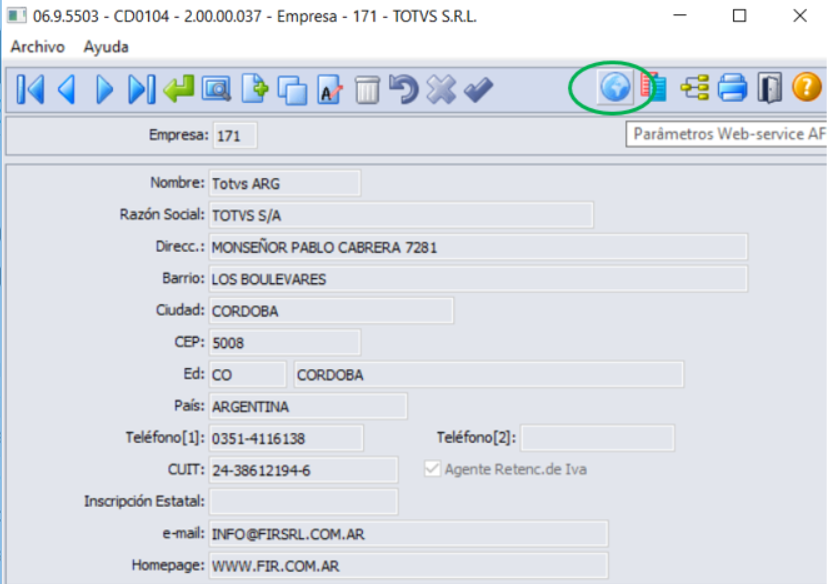
Task: Exit using the door icon
Action: point(769,88)
